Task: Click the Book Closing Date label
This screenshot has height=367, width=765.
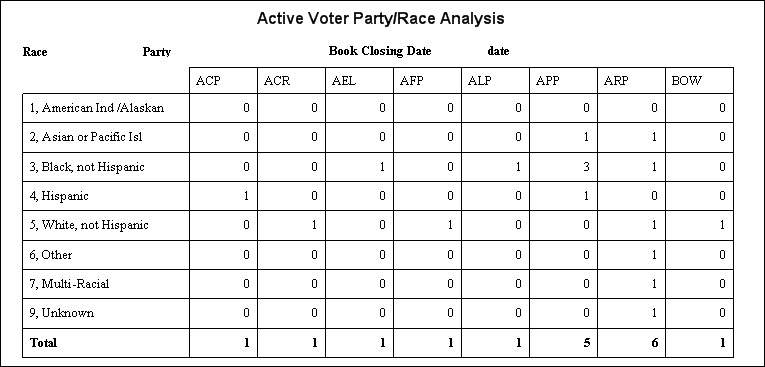Action: click(380, 51)
